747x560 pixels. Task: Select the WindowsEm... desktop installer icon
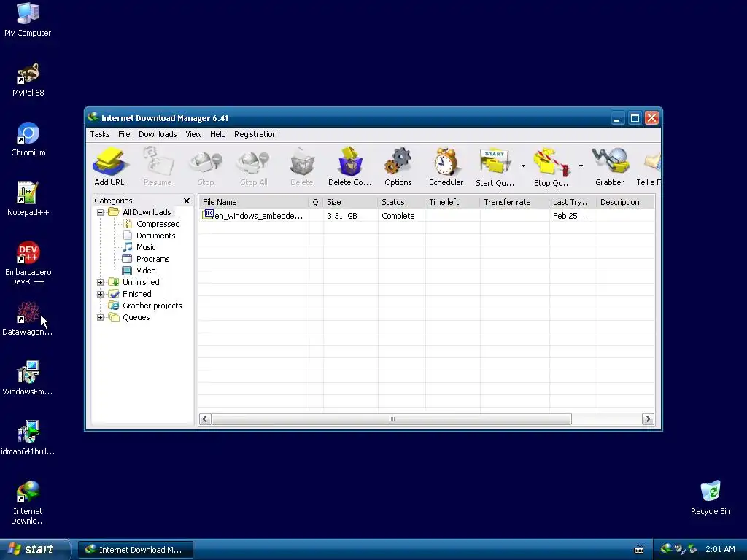coord(28,378)
